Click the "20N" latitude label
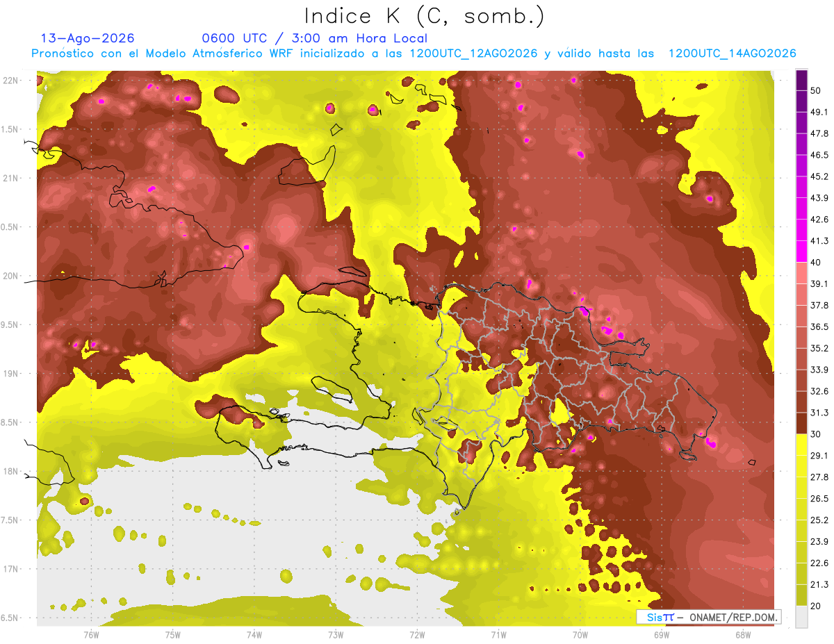Viewport: 834px width, 644px height. 10,276
